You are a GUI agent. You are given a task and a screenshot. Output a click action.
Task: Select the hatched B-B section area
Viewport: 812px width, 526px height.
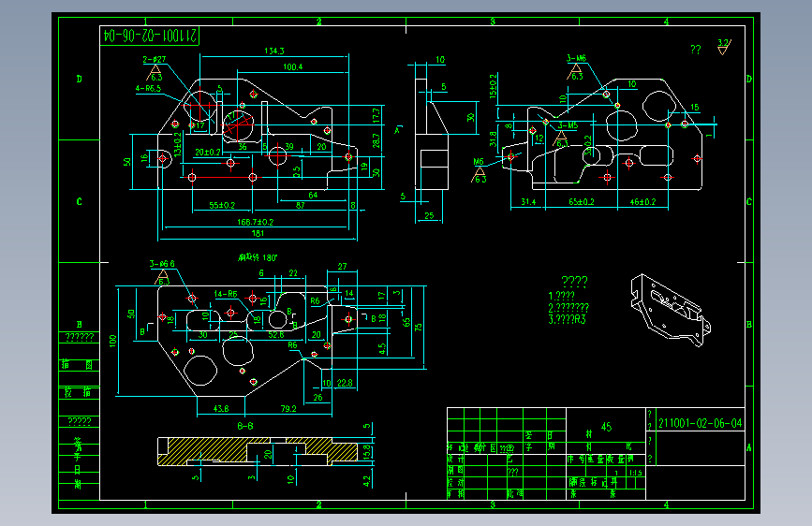tap(258, 451)
